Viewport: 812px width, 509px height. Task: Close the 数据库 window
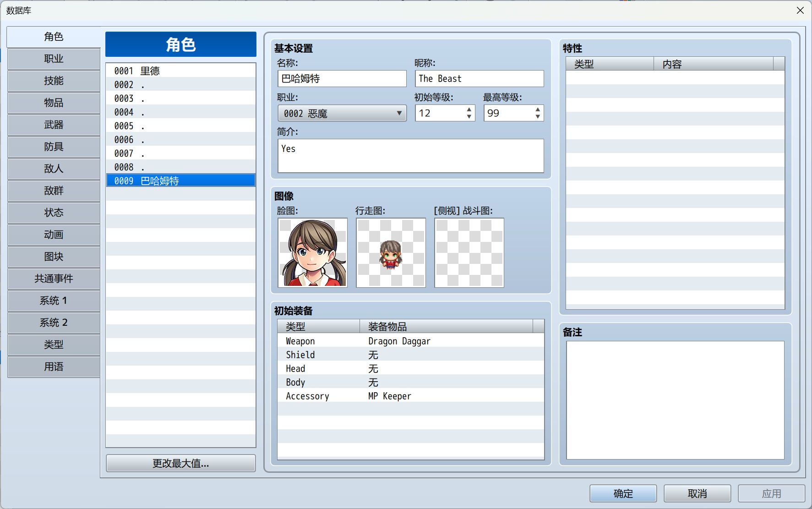tap(800, 10)
